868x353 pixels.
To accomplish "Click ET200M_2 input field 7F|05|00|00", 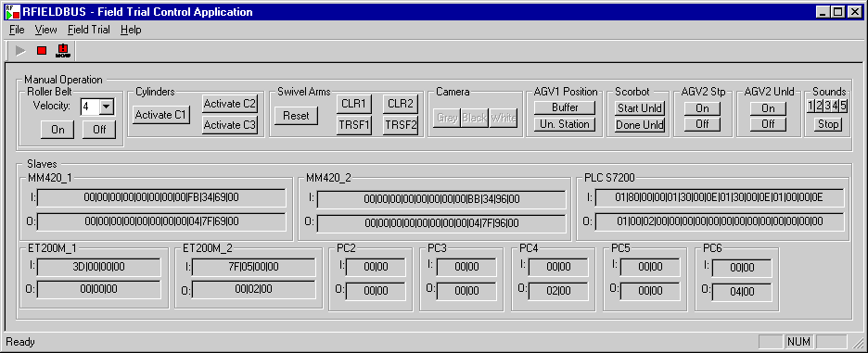I will 253,267.
